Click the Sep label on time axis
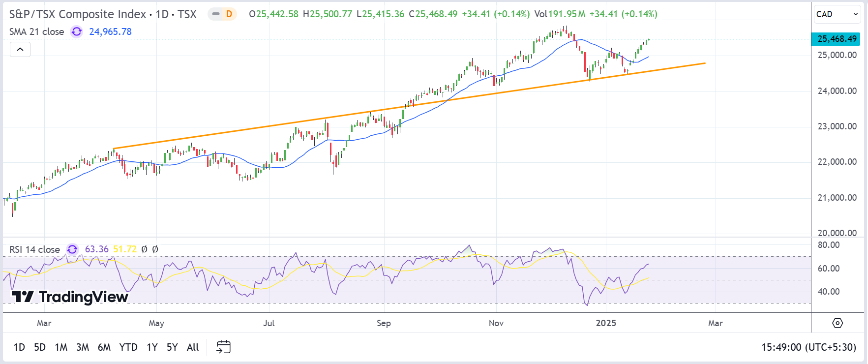This screenshot has height=364, width=868. pos(384,323)
